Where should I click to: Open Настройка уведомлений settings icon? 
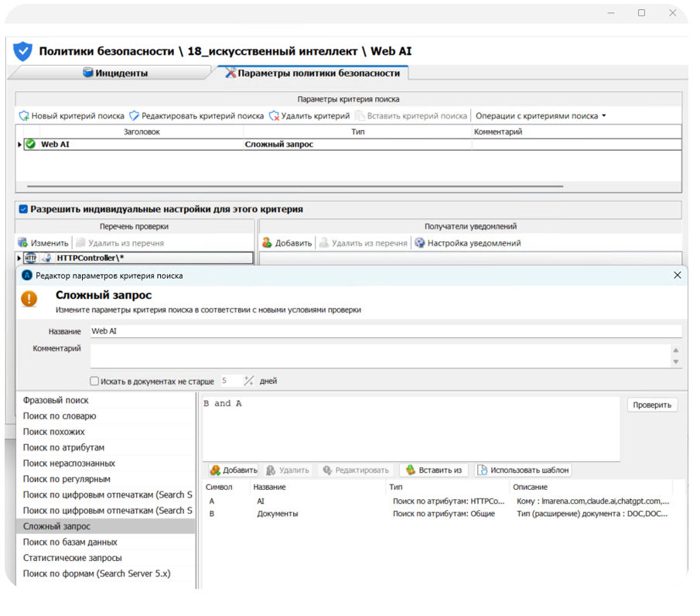[420, 243]
